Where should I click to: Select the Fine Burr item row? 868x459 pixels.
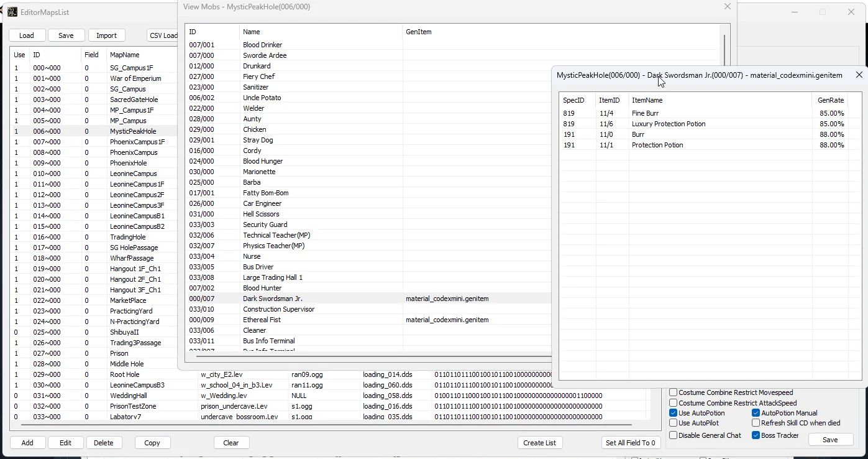[x=703, y=113]
